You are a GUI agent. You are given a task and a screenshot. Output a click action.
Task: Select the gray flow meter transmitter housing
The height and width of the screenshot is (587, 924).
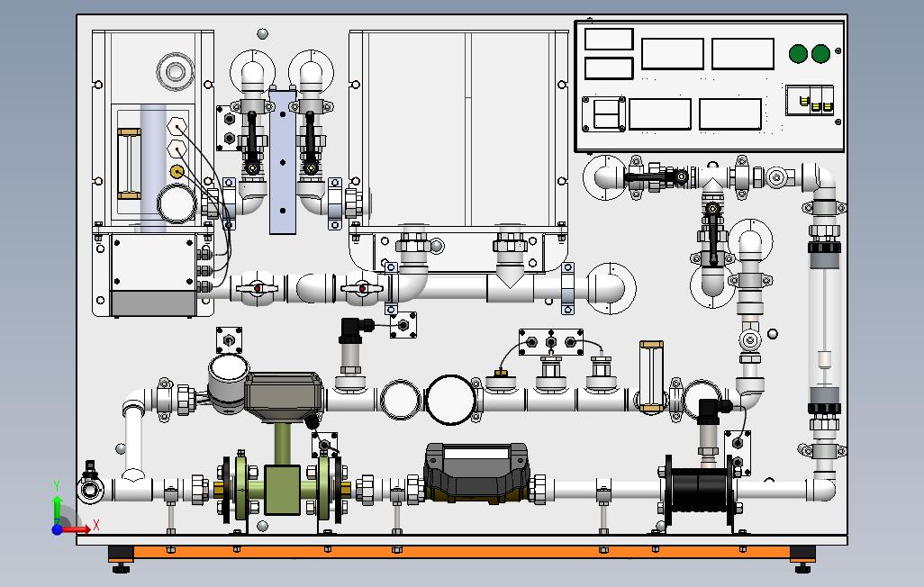[284, 398]
